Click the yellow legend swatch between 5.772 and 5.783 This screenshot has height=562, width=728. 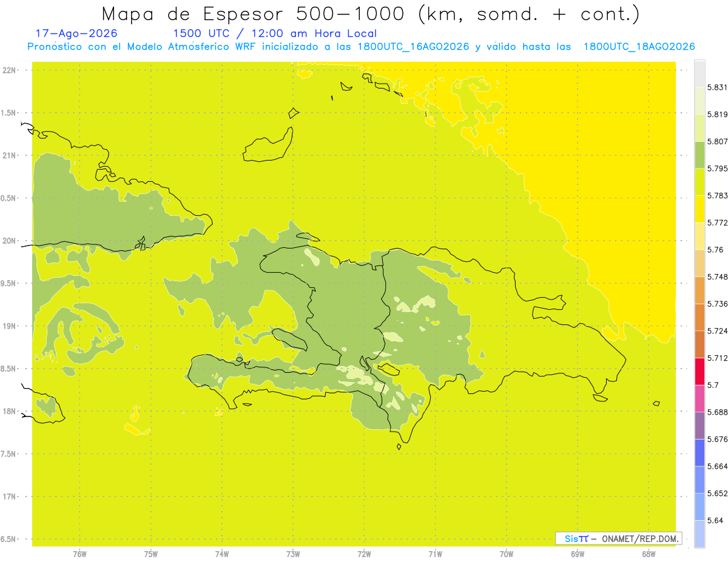tap(699, 209)
